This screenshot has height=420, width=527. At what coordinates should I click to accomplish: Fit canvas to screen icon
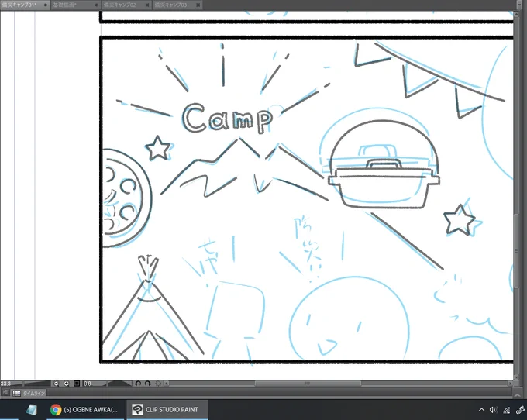77,384
